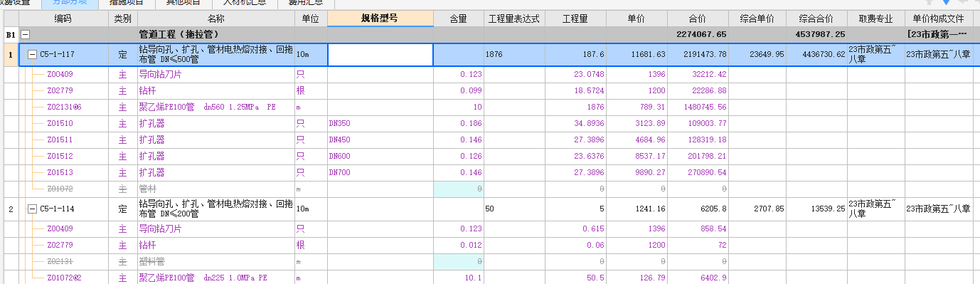Select material code Z01513

(x=60, y=172)
